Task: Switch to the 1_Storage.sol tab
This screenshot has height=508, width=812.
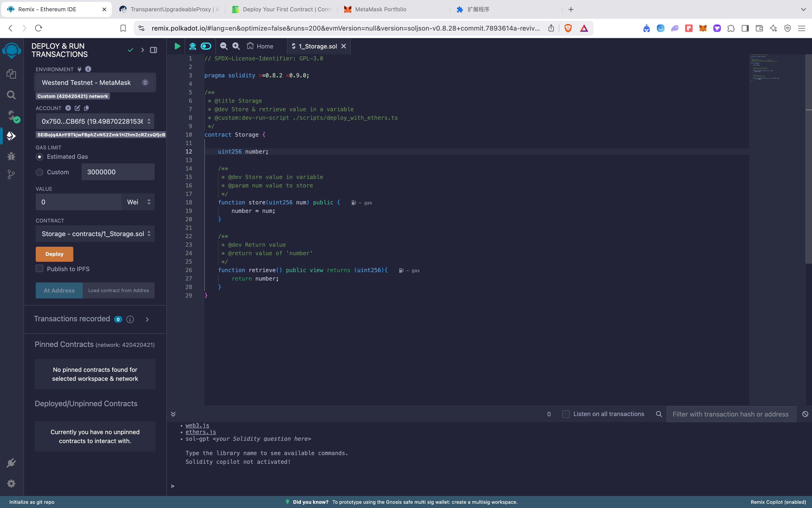Action: click(x=317, y=46)
